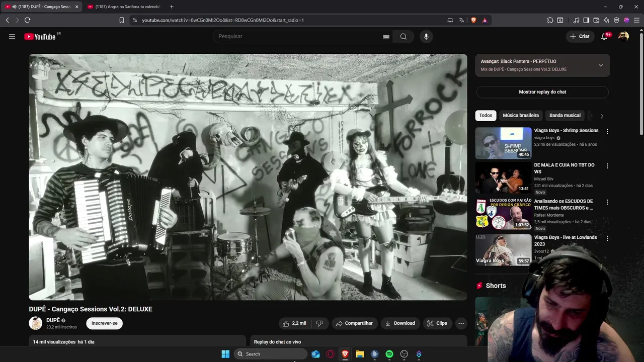
Task: Open Brave playlist music note icon
Action: coord(576,20)
